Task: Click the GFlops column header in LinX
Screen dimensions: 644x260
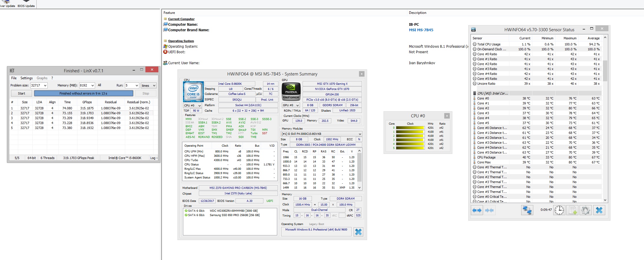Action: [x=87, y=102]
